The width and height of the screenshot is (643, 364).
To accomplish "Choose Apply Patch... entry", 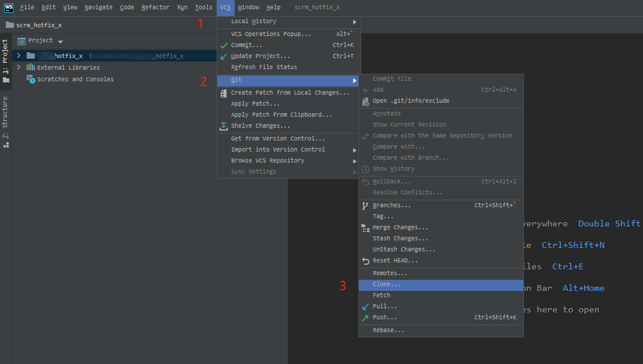I will (x=289, y=104).
